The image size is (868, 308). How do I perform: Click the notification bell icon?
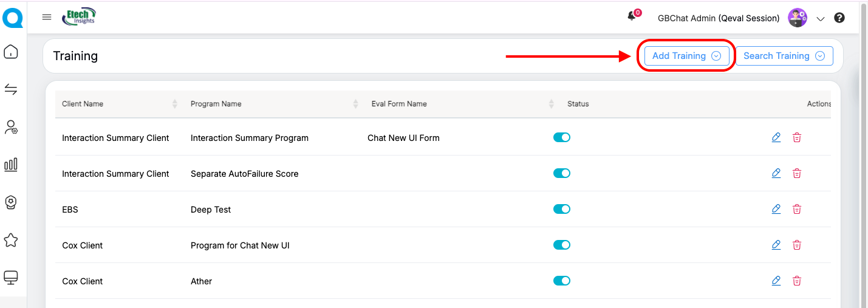click(x=632, y=16)
